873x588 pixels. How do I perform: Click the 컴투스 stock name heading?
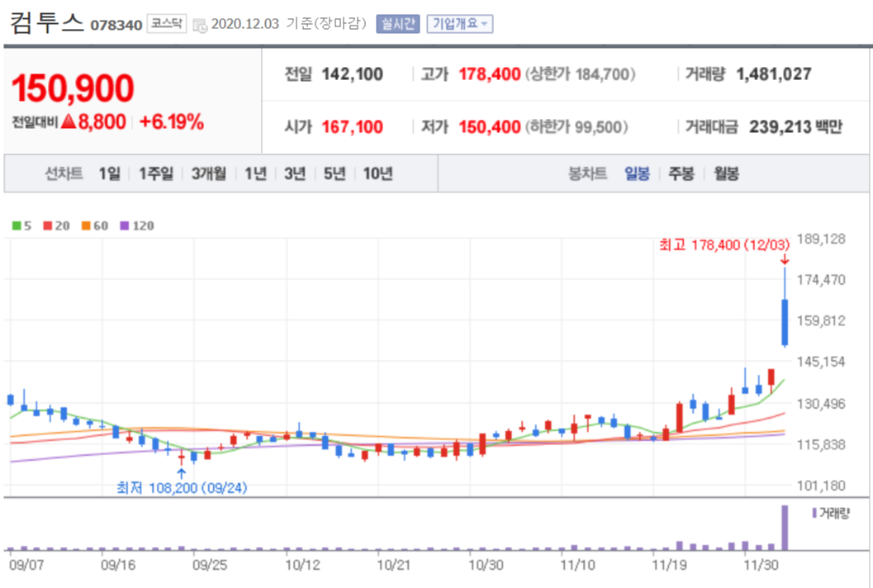coord(47,23)
